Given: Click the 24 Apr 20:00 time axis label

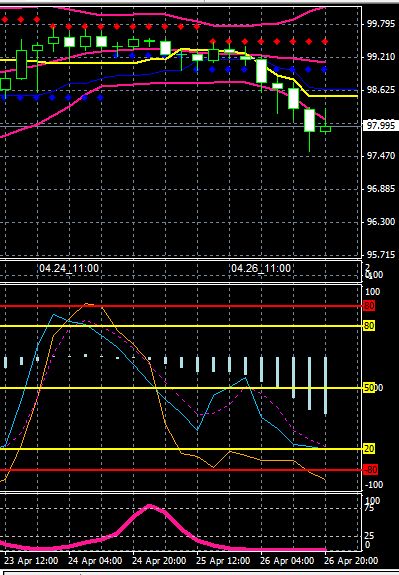Looking at the screenshot, I should [159, 561].
